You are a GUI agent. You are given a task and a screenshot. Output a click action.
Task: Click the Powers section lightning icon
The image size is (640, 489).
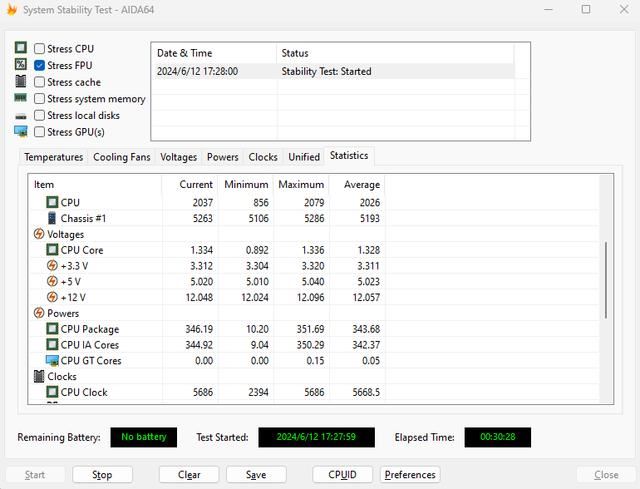[39, 313]
